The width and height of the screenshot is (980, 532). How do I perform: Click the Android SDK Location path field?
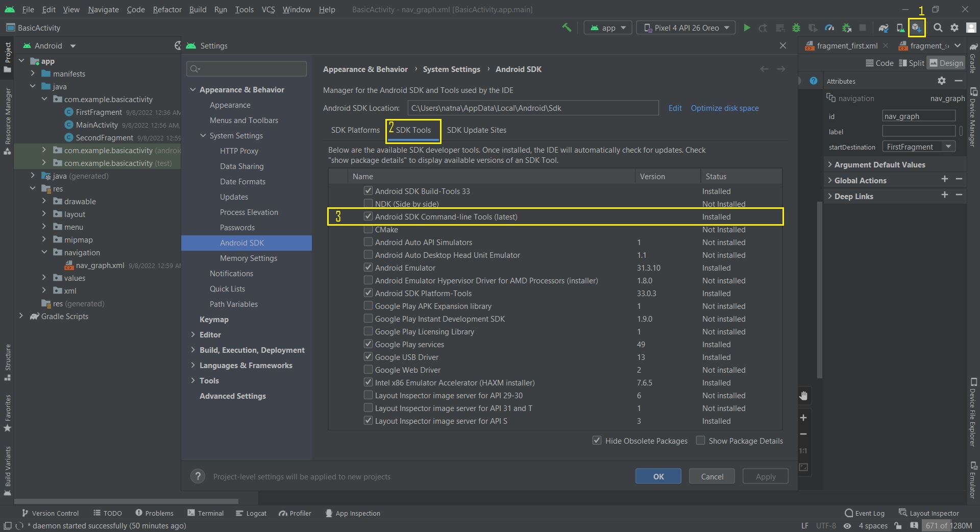(533, 108)
